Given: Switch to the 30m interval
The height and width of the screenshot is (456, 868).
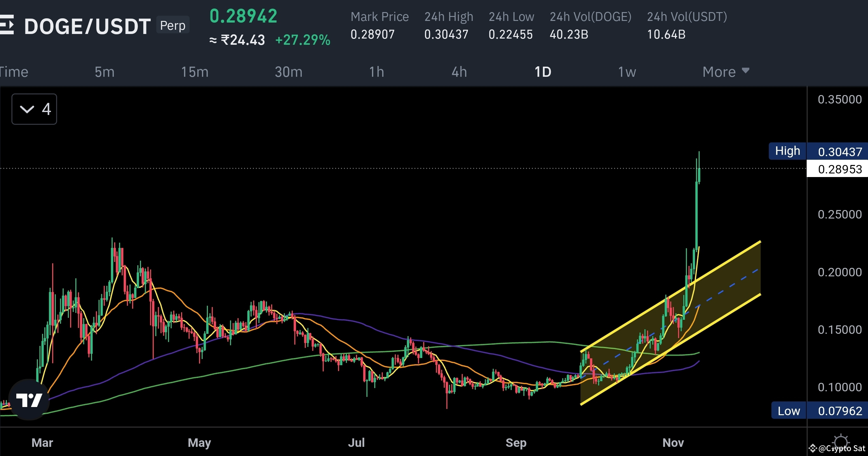Looking at the screenshot, I should (x=288, y=72).
